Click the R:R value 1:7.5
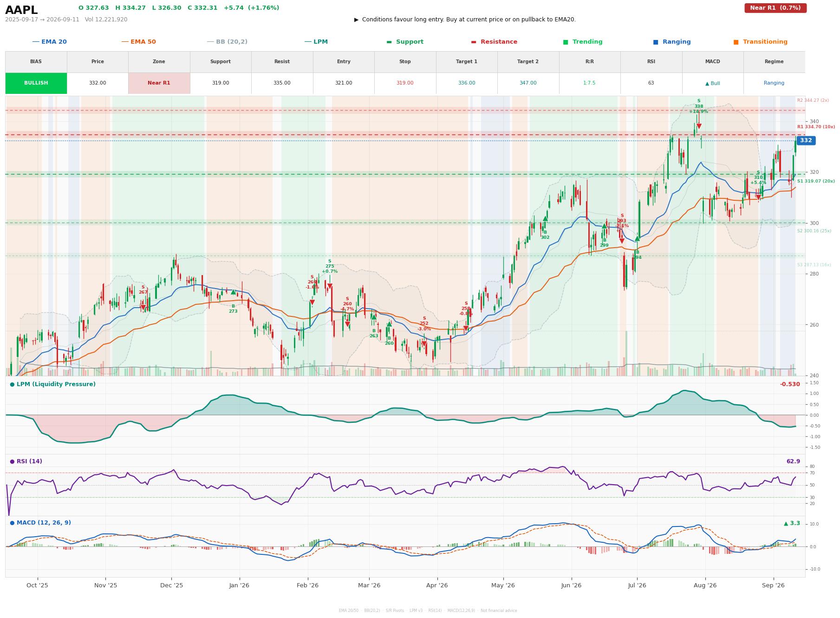Image resolution: width=840 pixels, height=618 pixels. point(589,83)
